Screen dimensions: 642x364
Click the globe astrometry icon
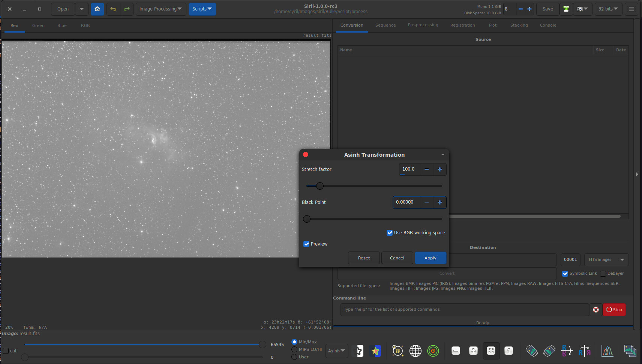(x=415, y=351)
